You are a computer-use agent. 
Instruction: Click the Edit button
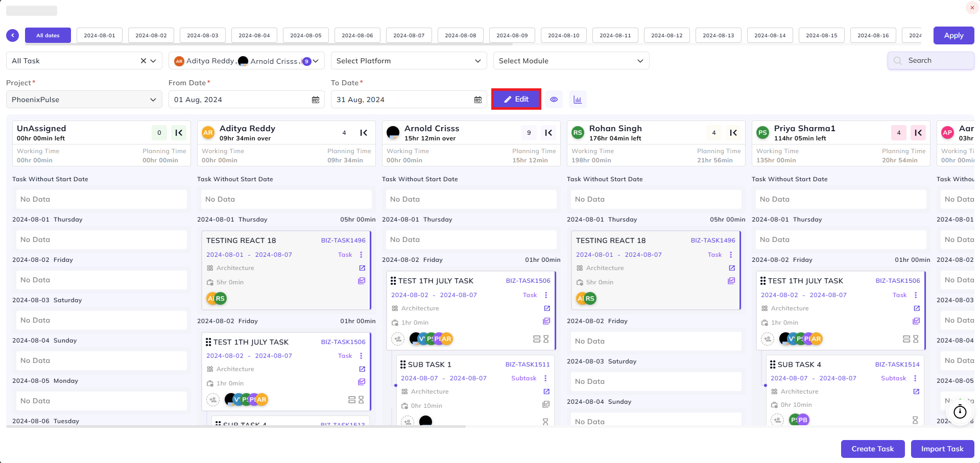pos(516,99)
